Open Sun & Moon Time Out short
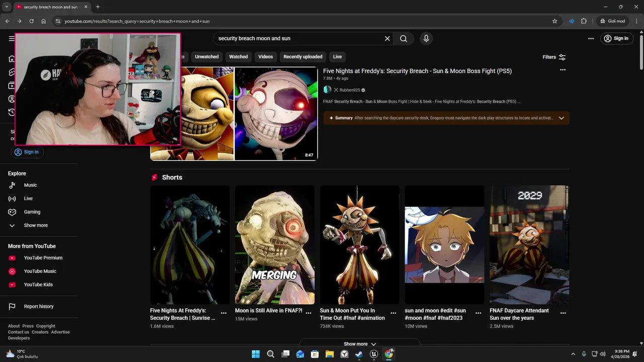This screenshot has width=644, height=362. click(x=359, y=245)
